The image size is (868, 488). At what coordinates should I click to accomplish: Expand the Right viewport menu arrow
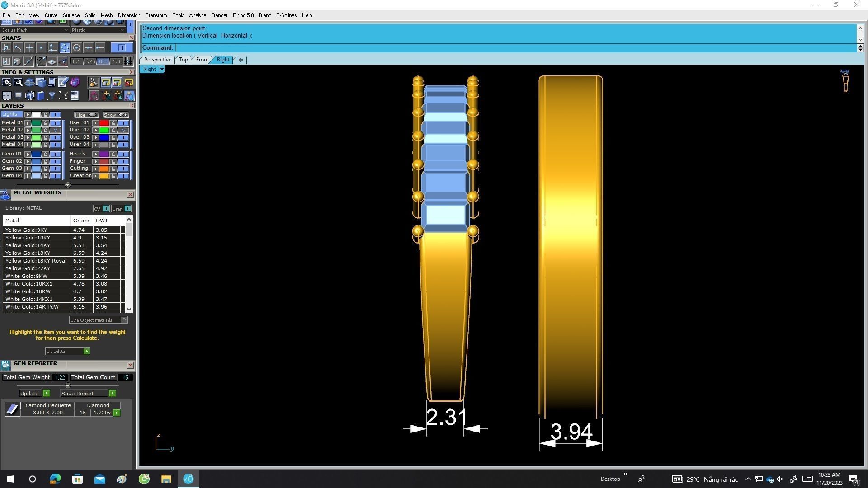point(162,69)
